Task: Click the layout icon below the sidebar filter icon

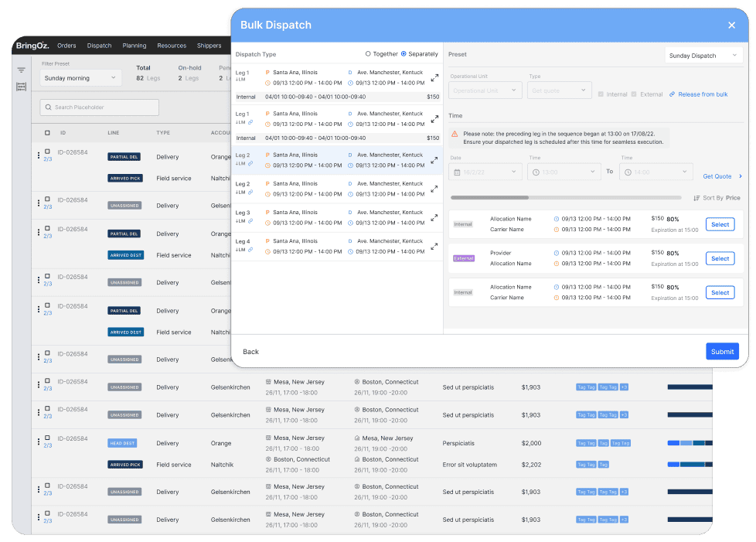Action: [21, 87]
